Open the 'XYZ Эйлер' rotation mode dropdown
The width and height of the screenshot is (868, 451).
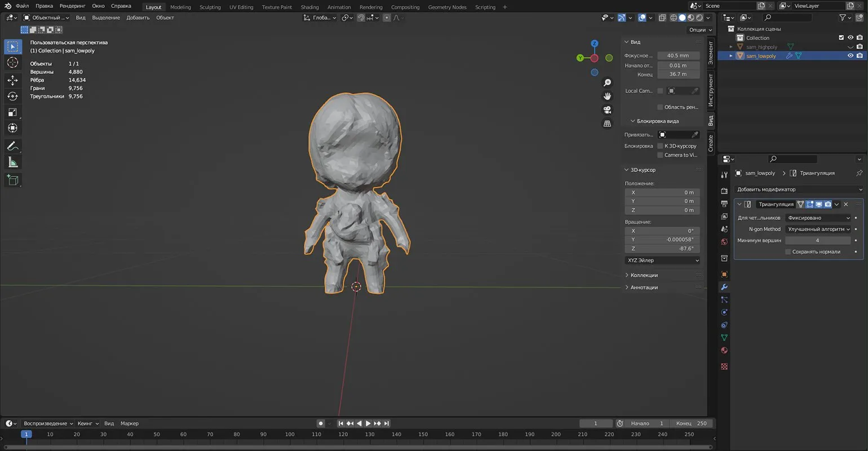point(662,260)
